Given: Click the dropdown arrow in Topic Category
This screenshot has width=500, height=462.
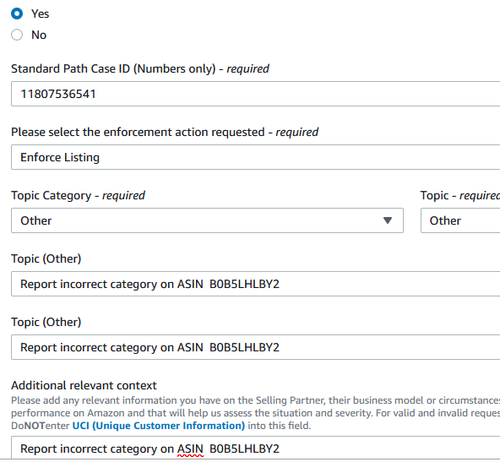Looking at the screenshot, I should click(x=387, y=220).
